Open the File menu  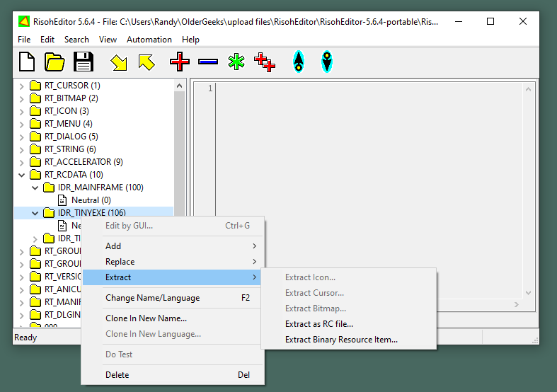pyautogui.click(x=24, y=40)
